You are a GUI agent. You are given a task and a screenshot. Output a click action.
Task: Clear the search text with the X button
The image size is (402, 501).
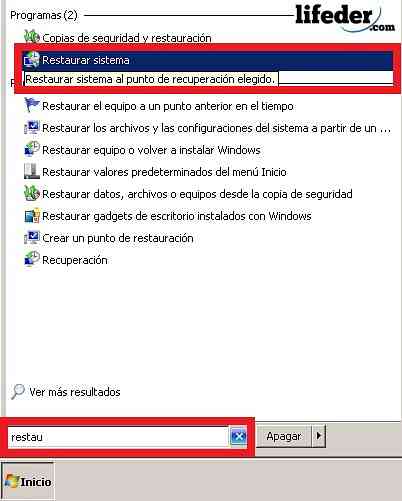click(238, 436)
